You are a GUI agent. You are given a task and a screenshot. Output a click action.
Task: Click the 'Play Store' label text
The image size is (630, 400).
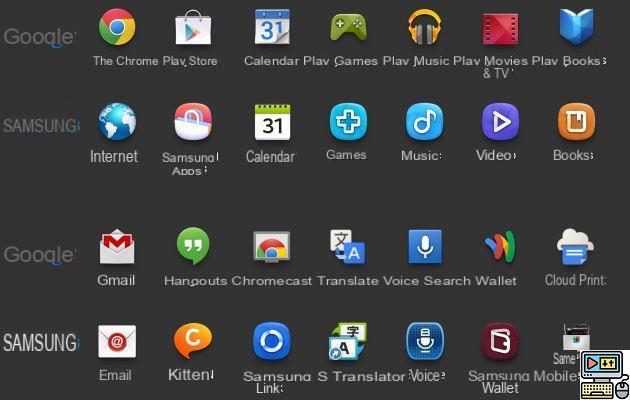(190, 61)
